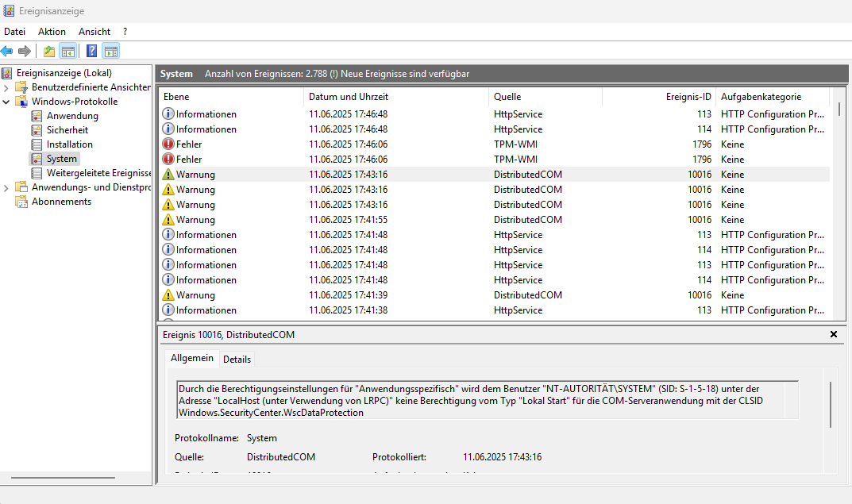Click the Windows-Protokolle folder icon
Image resolution: width=852 pixels, height=504 pixels.
point(21,102)
